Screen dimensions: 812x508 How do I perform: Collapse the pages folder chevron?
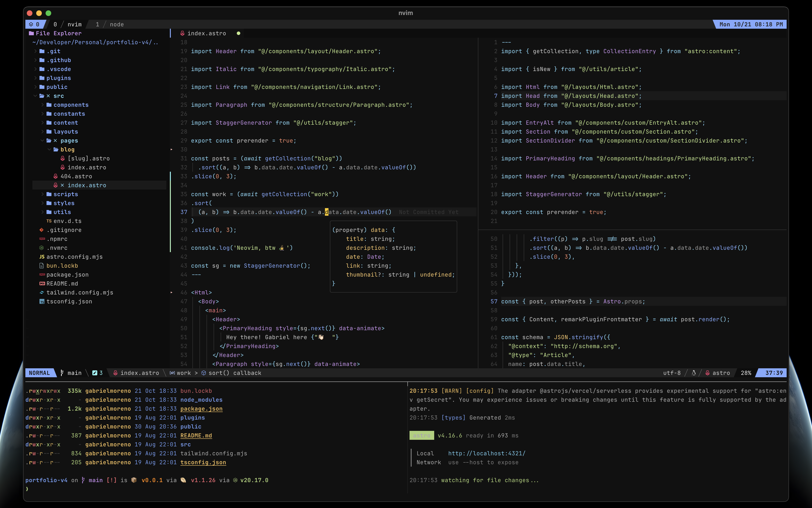coord(42,140)
